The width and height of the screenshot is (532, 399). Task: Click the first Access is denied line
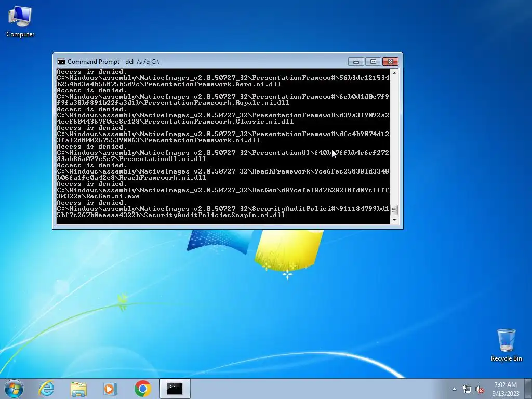(92, 72)
